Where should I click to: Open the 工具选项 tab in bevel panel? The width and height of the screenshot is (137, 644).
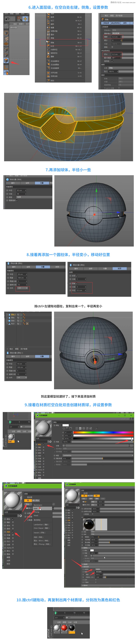pos(106,23)
